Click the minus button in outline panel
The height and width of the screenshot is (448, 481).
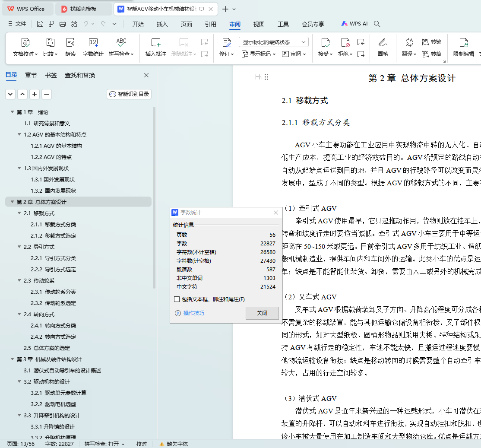(x=47, y=94)
